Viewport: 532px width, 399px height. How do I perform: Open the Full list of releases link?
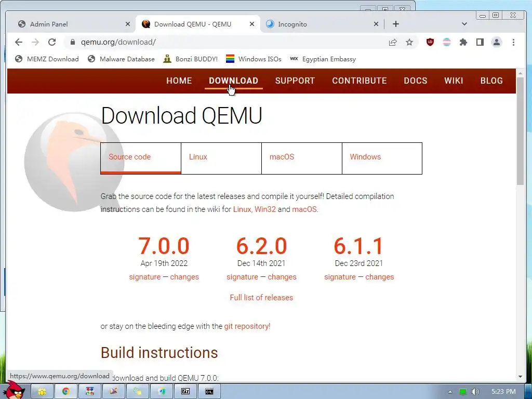click(261, 298)
